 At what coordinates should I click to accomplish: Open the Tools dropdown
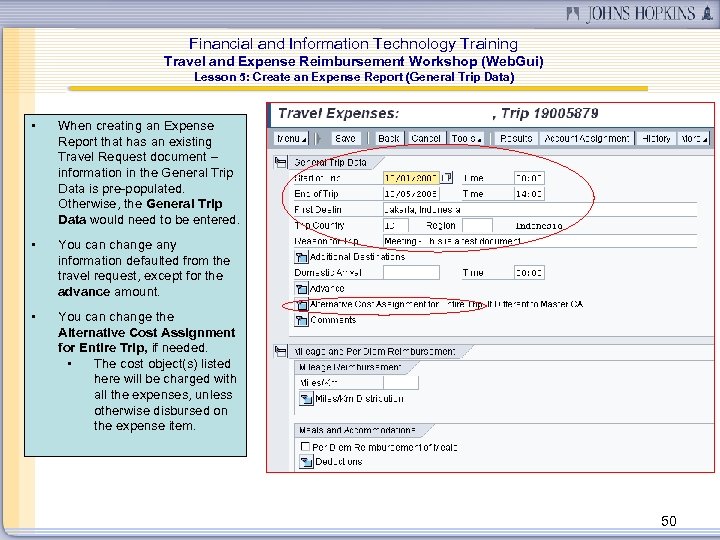[466, 138]
